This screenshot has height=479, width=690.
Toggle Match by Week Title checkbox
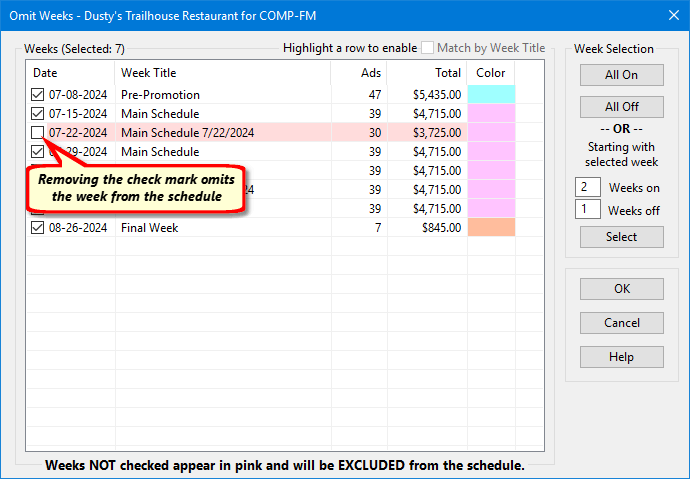pyautogui.click(x=427, y=48)
